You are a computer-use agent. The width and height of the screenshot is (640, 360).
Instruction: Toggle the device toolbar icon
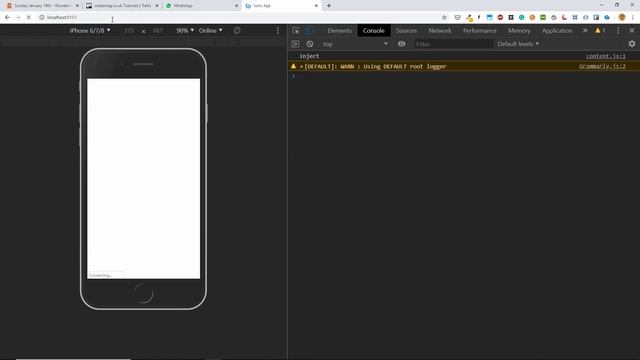tap(309, 31)
